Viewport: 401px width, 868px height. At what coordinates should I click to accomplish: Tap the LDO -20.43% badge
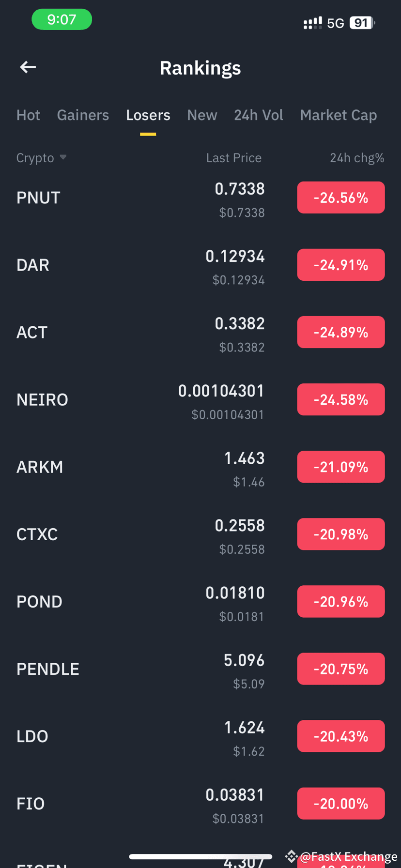click(341, 736)
